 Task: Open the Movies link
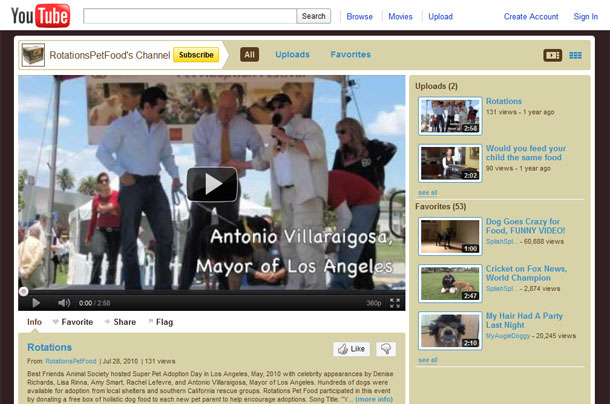click(400, 16)
